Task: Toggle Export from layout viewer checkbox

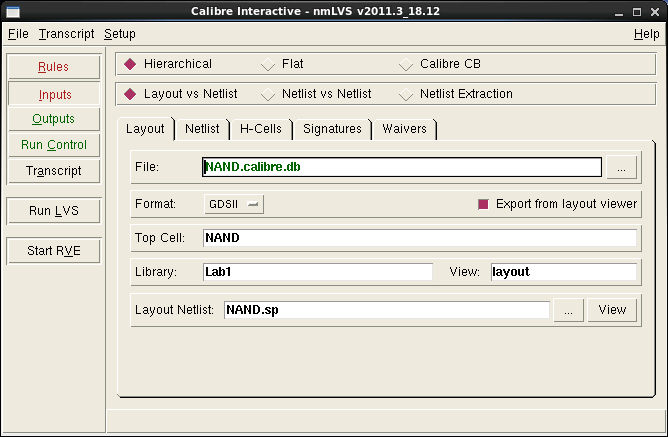Action: pyautogui.click(x=483, y=204)
